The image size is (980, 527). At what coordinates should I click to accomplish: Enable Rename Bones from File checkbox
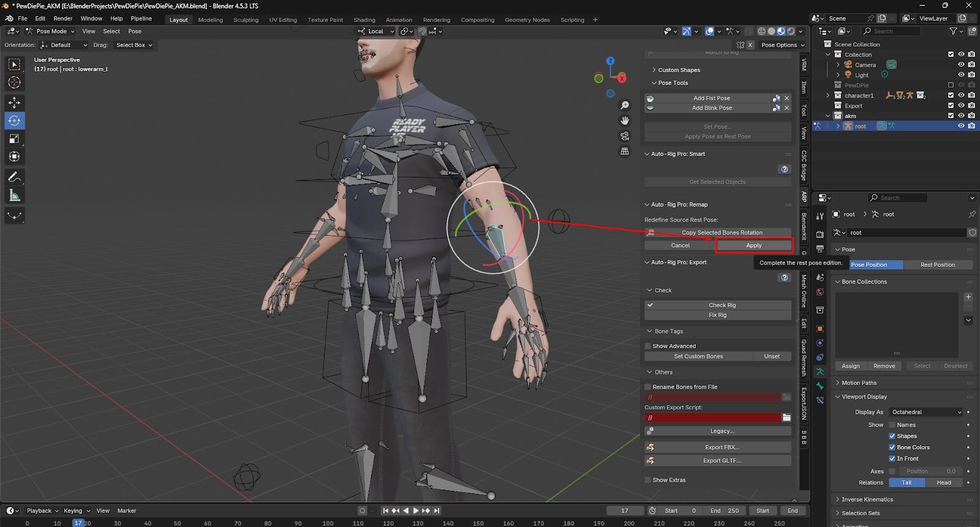tap(648, 387)
